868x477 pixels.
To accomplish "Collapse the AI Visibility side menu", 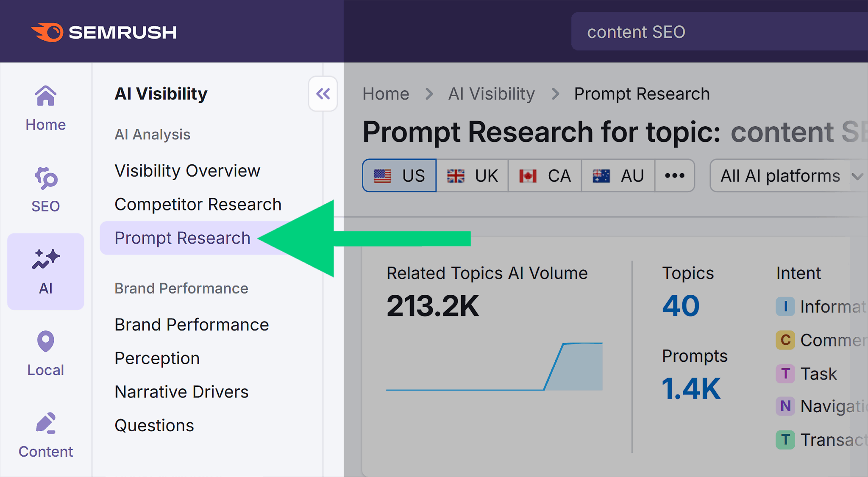I will [x=323, y=94].
